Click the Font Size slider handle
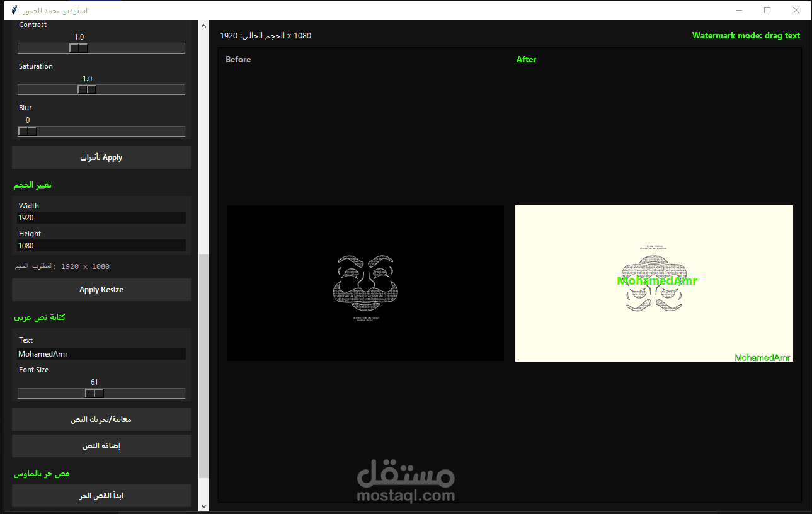The height and width of the screenshot is (514, 812). pyautogui.click(x=94, y=393)
